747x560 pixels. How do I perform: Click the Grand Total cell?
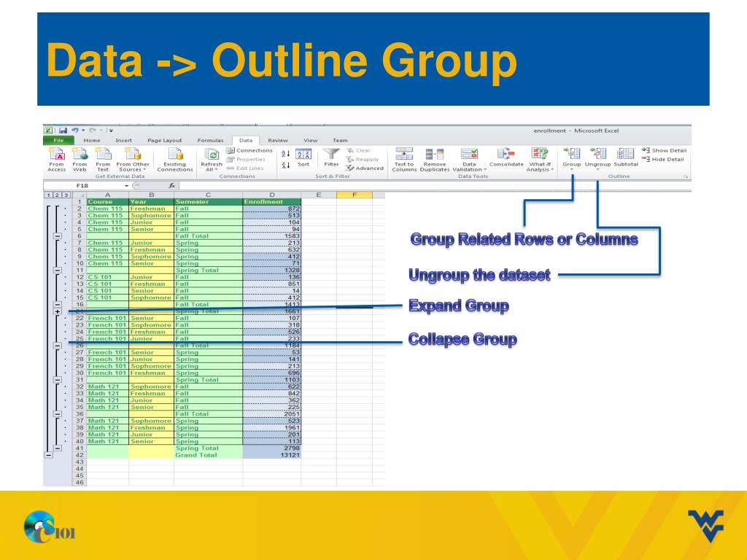(208, 455)
